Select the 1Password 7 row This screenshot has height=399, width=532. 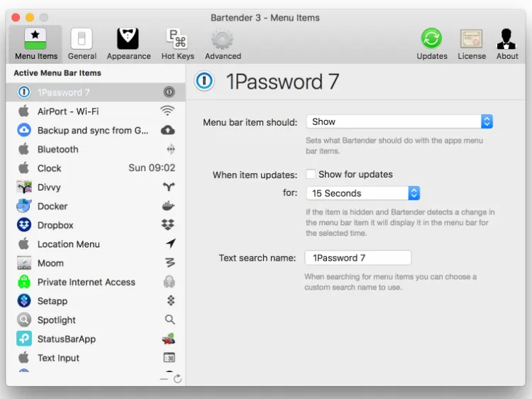pos(96,92)
